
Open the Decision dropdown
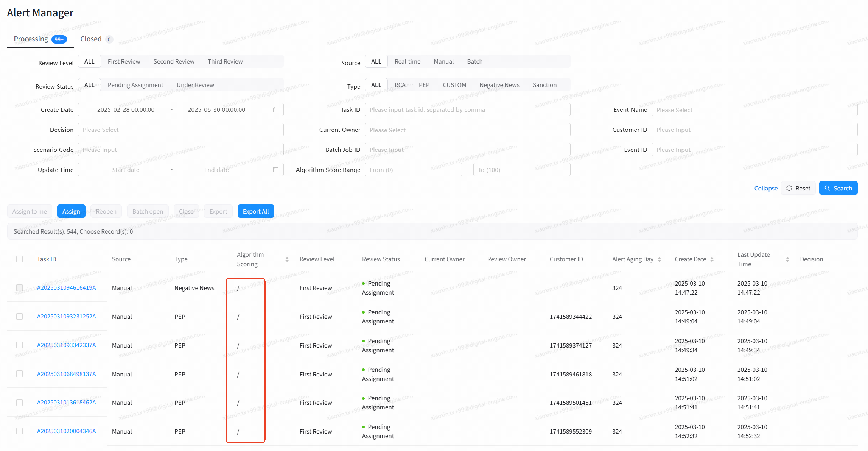pyautogui.click(x=180, y=130)
